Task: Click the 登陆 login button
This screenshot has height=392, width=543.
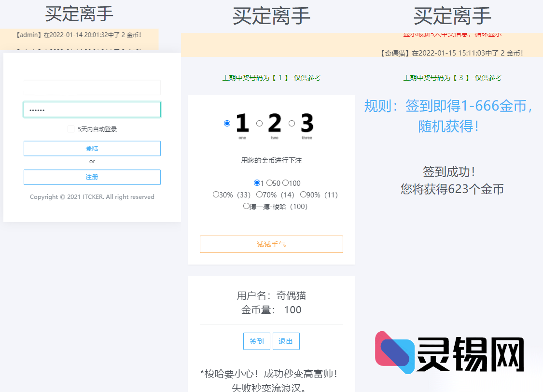Action: point(92,148)
